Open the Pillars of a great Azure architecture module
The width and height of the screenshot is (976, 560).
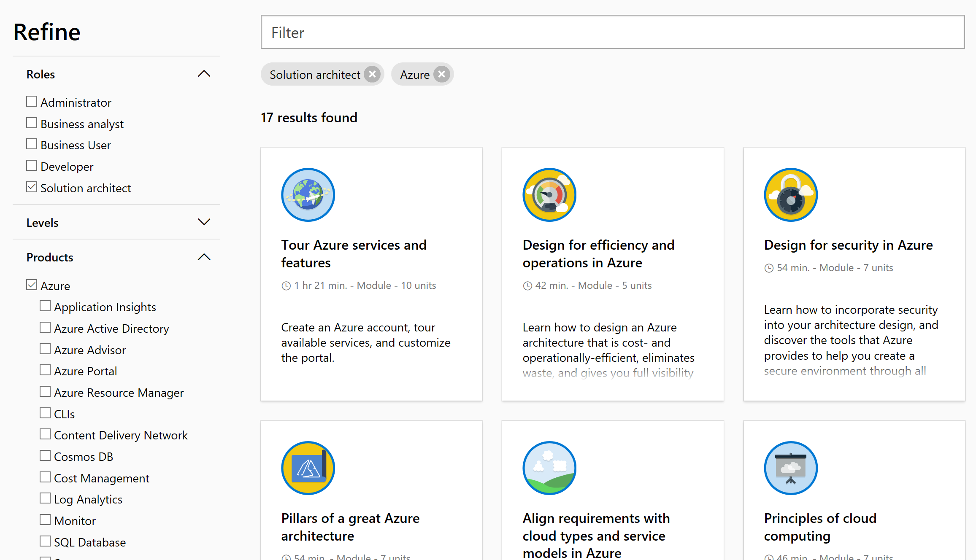[x=350, y=527]
